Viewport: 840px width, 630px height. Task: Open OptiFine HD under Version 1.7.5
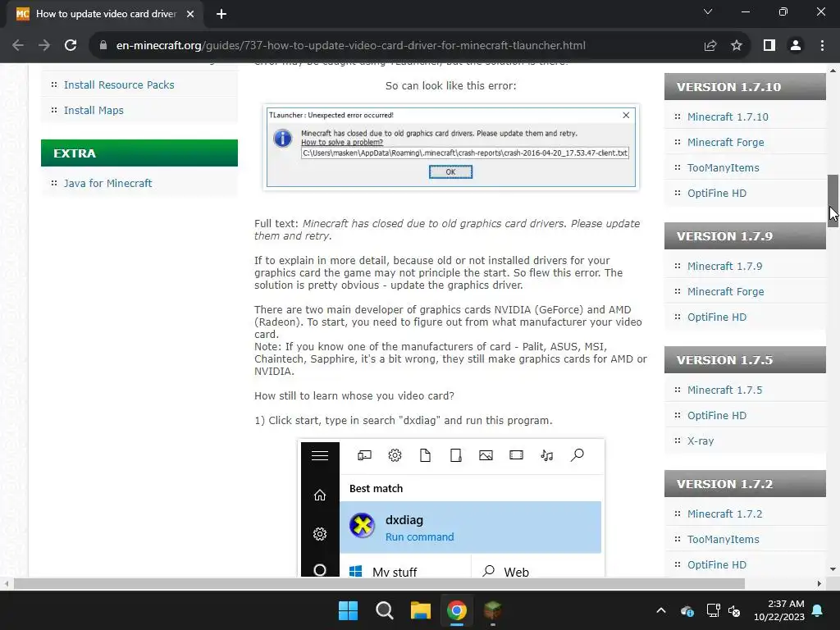tap(717, 416)
